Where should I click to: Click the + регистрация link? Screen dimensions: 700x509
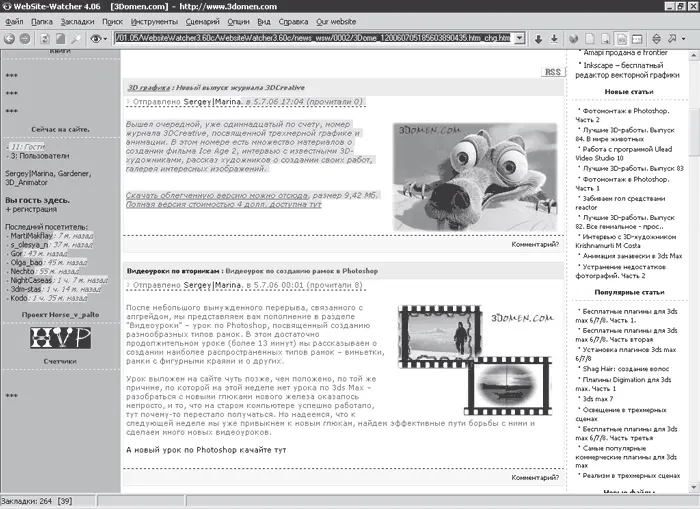coord(31,209)
